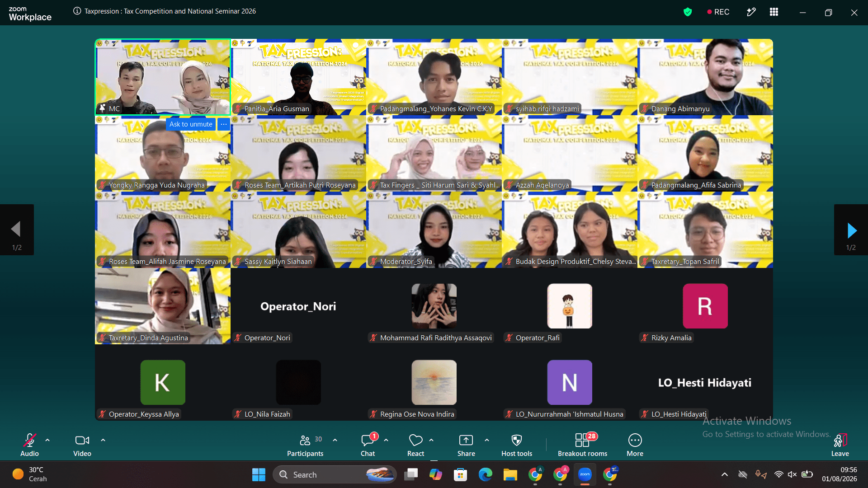Click Mohammad Rafi Radithya Assaqovi's avatar
The width and height of the screenshot is (868, 488).
[434, 306]
